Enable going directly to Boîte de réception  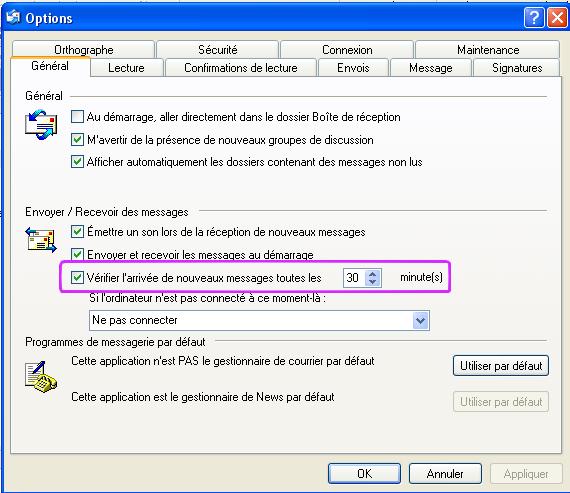point(77,117)
